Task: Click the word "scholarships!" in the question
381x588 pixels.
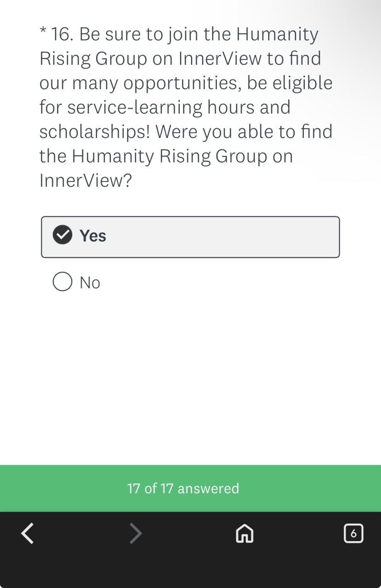Action: (x=95, y=132)
